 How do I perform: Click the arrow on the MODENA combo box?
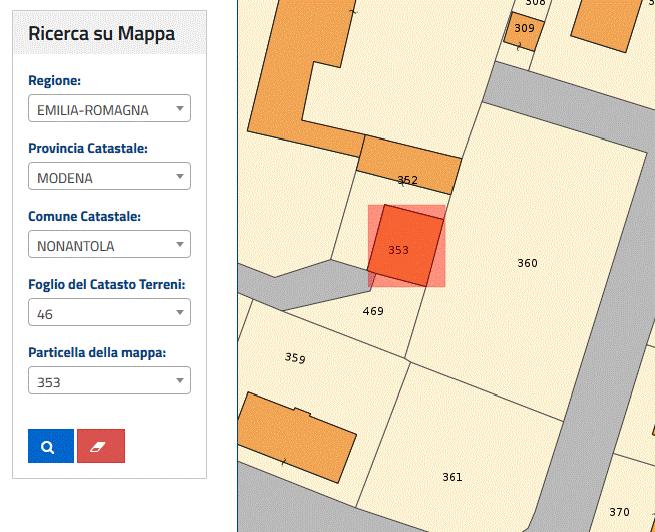tap(180, 176)
